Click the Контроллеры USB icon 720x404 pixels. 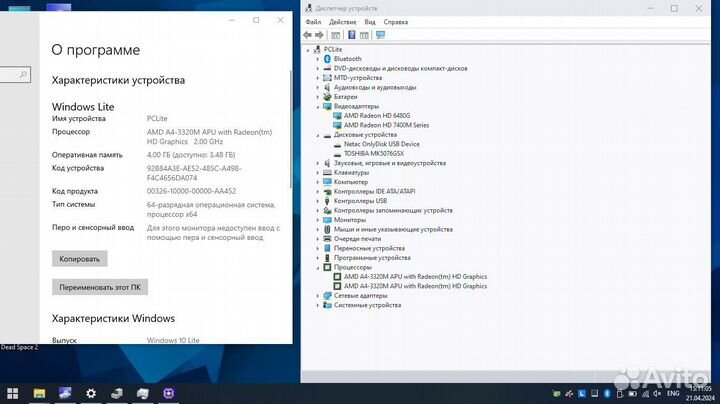(x=327, y=201)
